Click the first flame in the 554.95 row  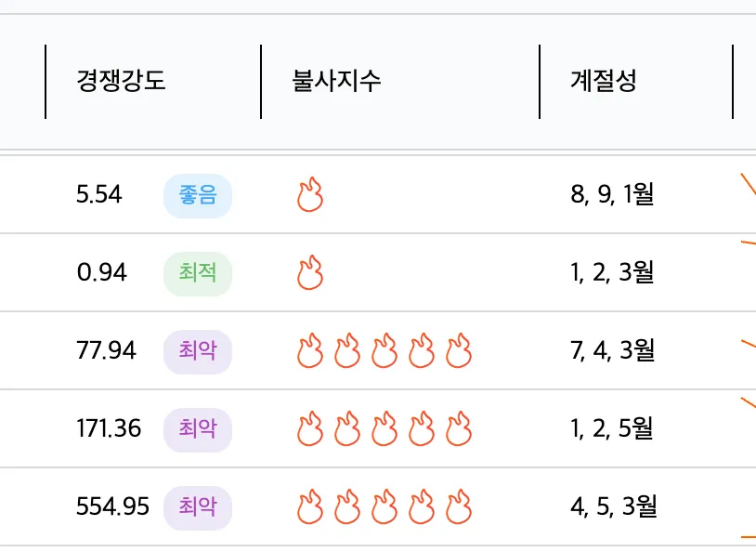pyautogui.click(x=310, y=507)
